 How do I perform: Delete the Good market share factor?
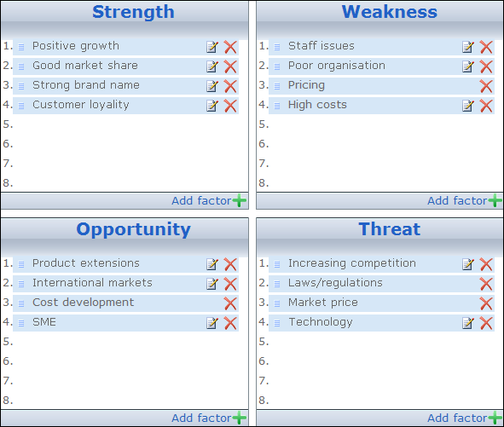tap(230, 66)
